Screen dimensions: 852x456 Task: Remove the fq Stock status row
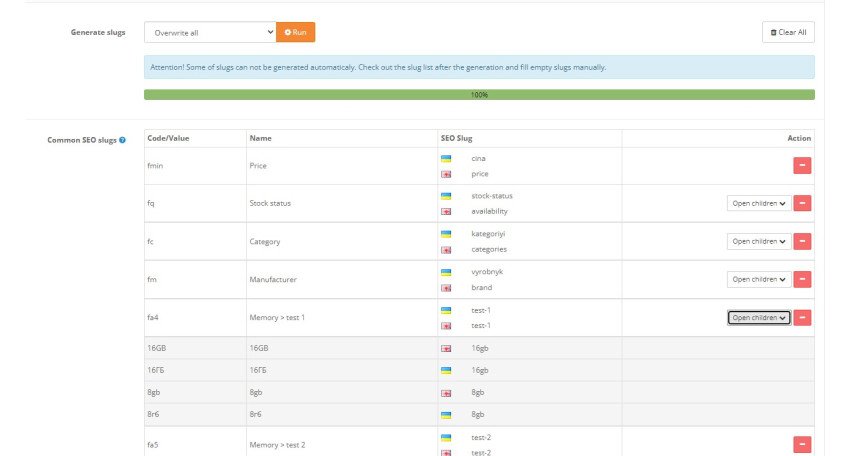802,203
